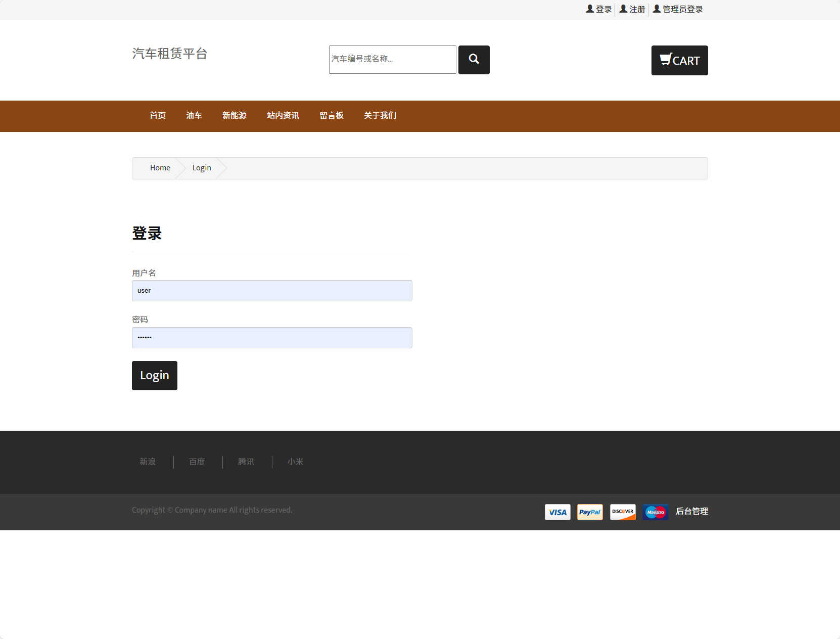Click the 登录 user icon at top
The image size is (840, 639).
590,9
